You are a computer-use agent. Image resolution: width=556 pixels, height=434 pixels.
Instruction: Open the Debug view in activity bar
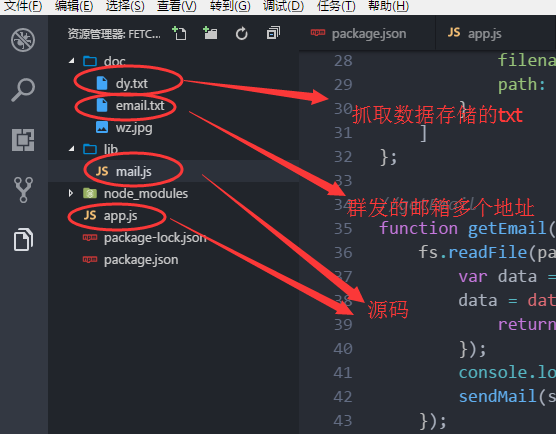click(x=23, y=40)
